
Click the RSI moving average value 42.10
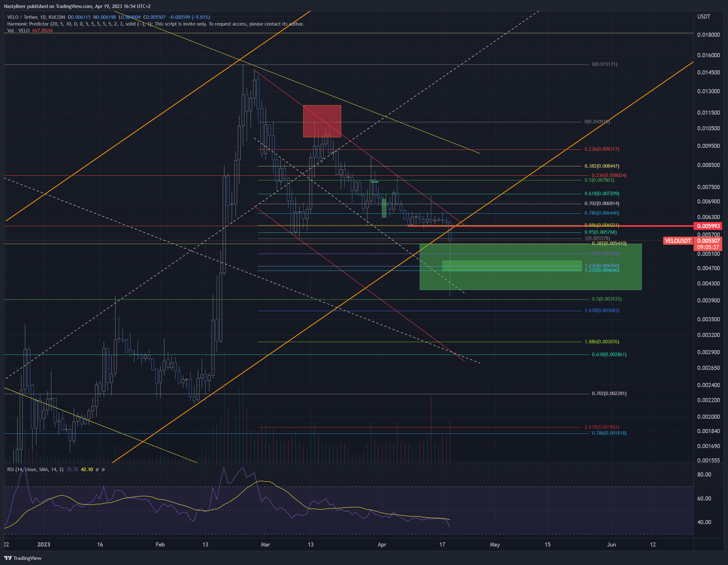[x=87, y=470]
